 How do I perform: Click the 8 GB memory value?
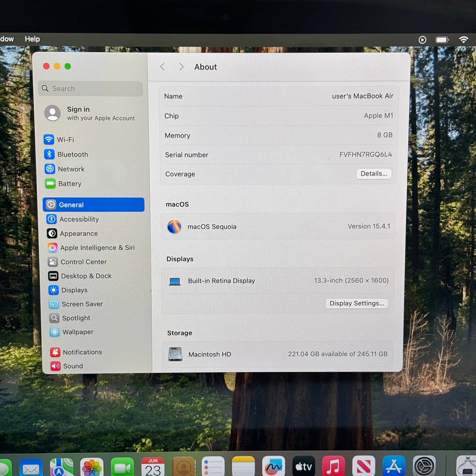point(385,135)
